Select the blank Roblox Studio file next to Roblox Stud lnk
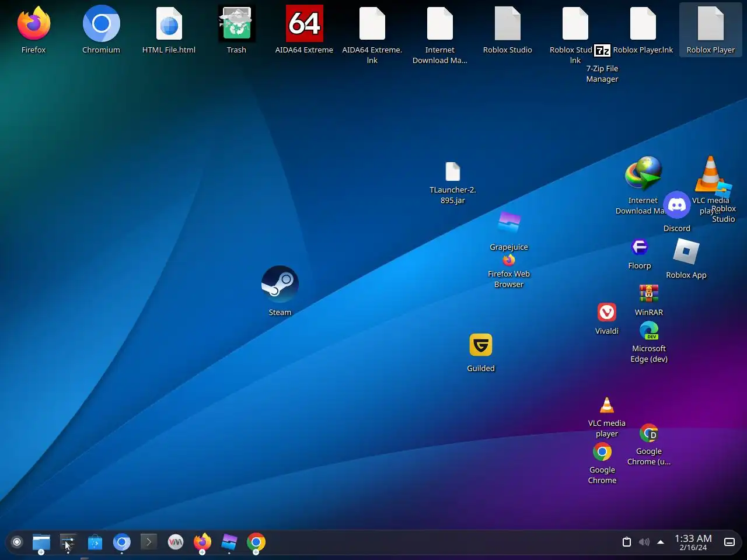This screenshot has height=560, width=747. (x=507, y=23)
